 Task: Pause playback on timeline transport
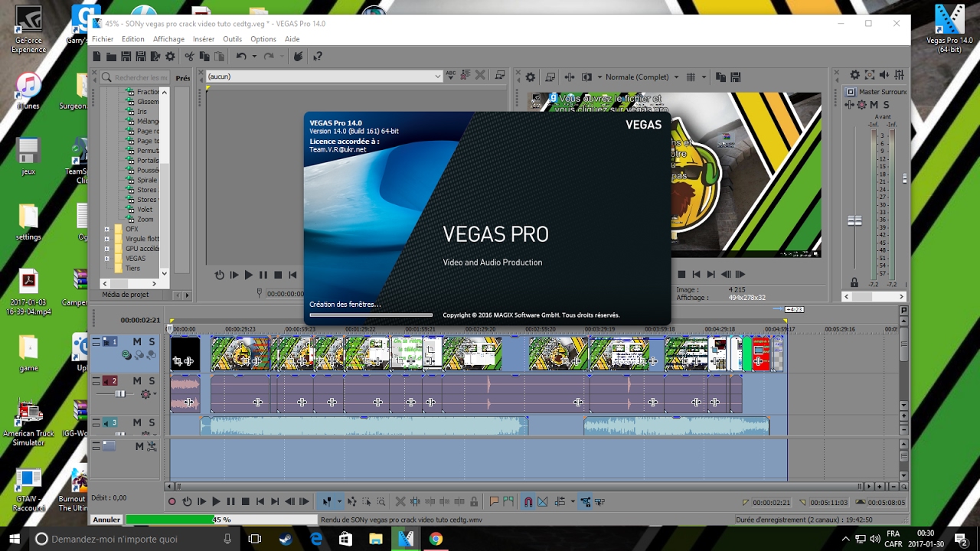230,502
